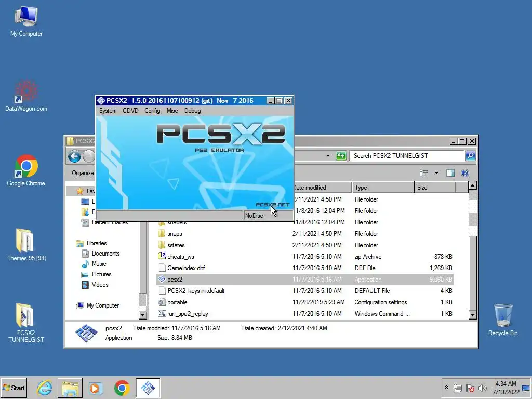Open the Config menu in PCSX2
The width and height of the screenshot is (532, 399).
(152, 111)
